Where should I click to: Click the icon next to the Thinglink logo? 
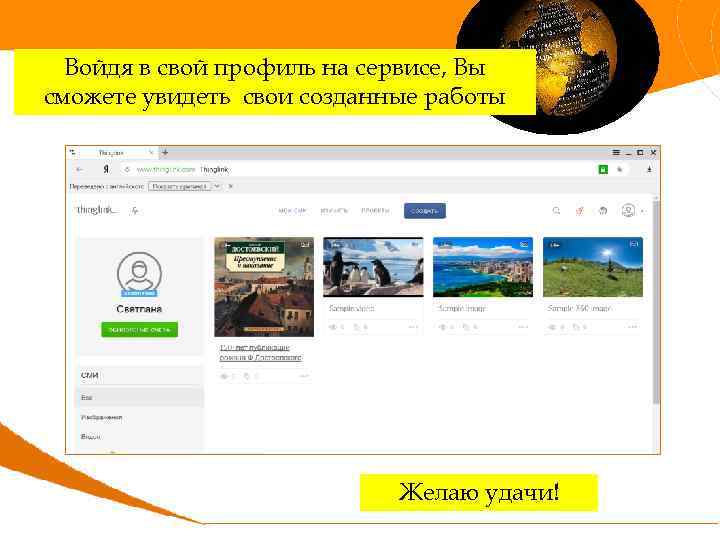[135, 211]
